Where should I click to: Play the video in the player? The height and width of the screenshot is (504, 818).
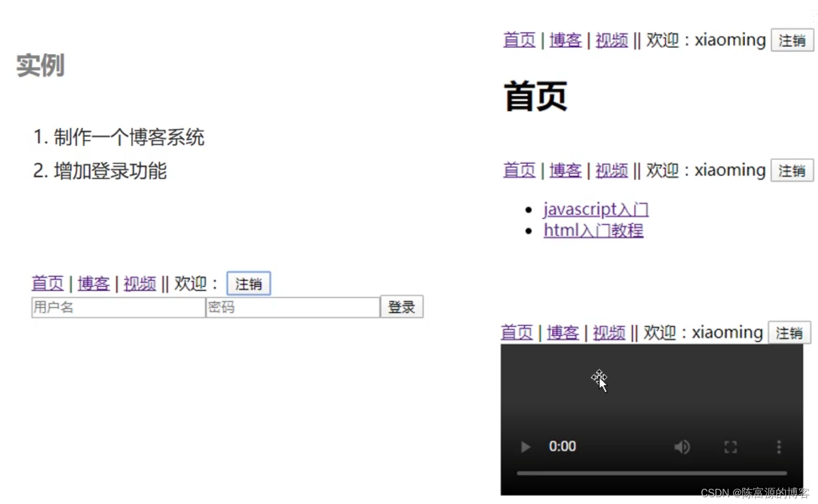tap(526, 447)
